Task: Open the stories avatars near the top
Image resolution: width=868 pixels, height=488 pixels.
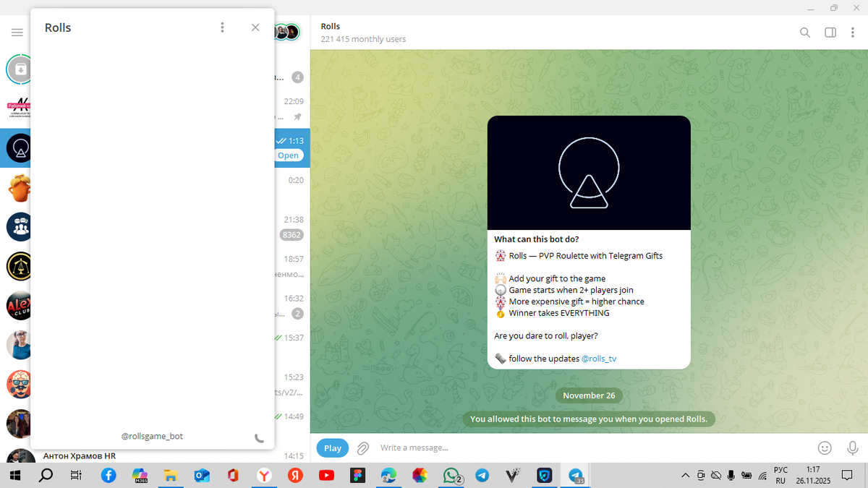Action: [x=286, y=32]
